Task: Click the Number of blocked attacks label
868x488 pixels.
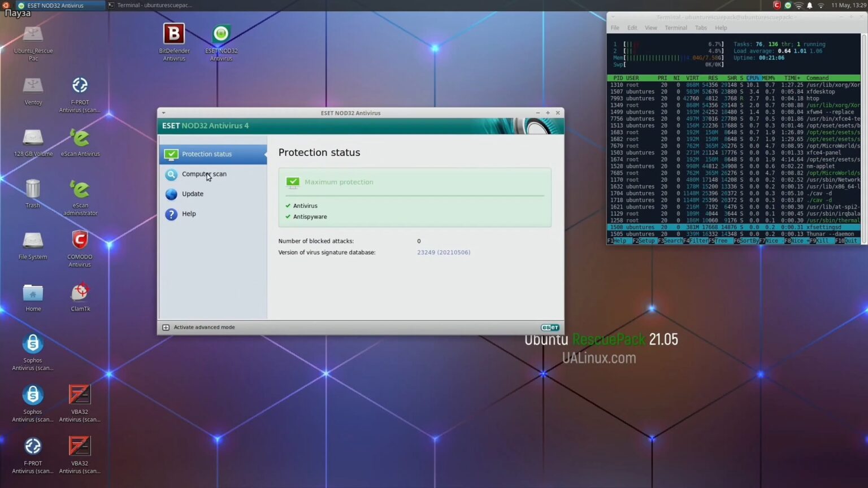Action: (x=316, y=241)
